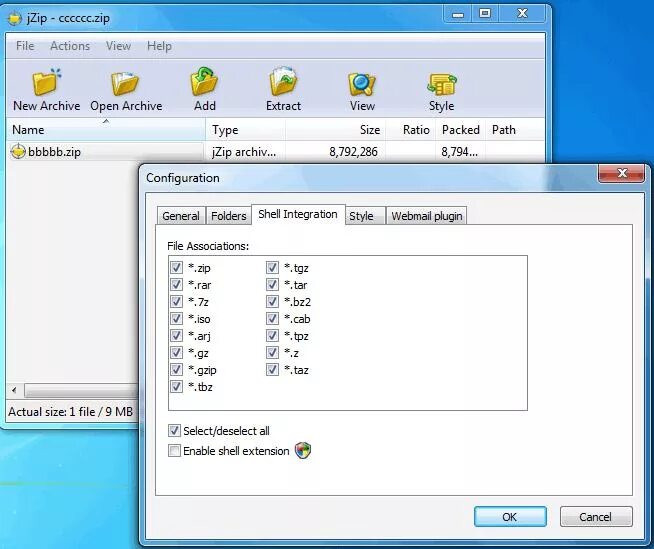This screenshot has width=654, height=549.
Task: Click the Open Archive toolbar icon
Action: coord(125,83)
